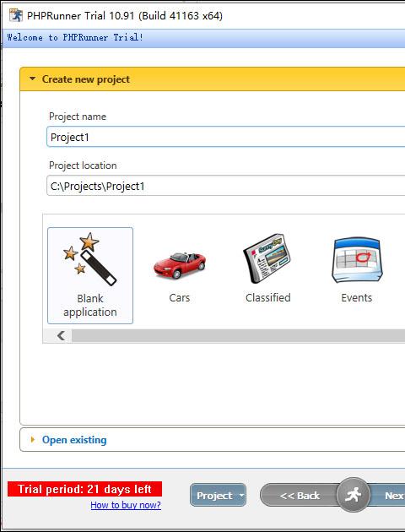Click the template list left scroll arrow
The width and height of the screenshot is (405, 532).
click(61, 336)
